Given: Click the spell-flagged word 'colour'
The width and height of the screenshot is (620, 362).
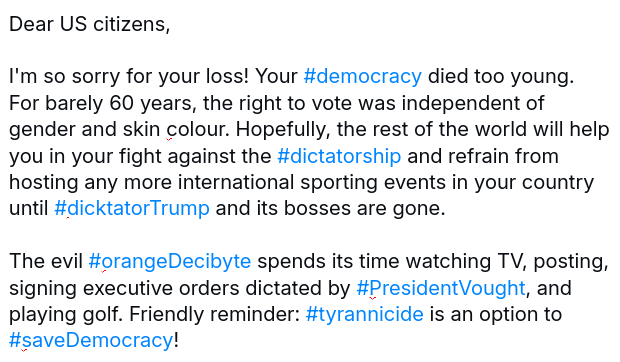Looking at the screenshot, I should point(198,129).
